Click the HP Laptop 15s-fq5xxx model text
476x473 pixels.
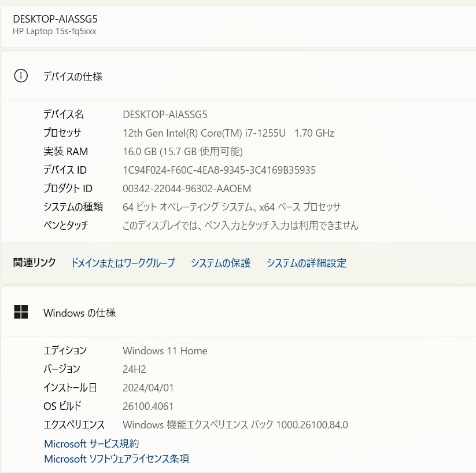pyautogui.click(x=54, y=31)
